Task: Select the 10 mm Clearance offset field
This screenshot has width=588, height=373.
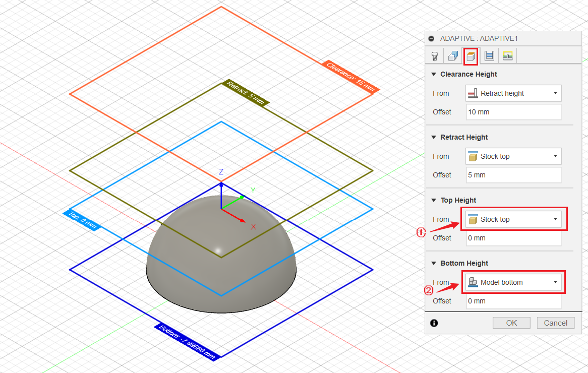Action: pyautogui.click(x=513, y=112)
